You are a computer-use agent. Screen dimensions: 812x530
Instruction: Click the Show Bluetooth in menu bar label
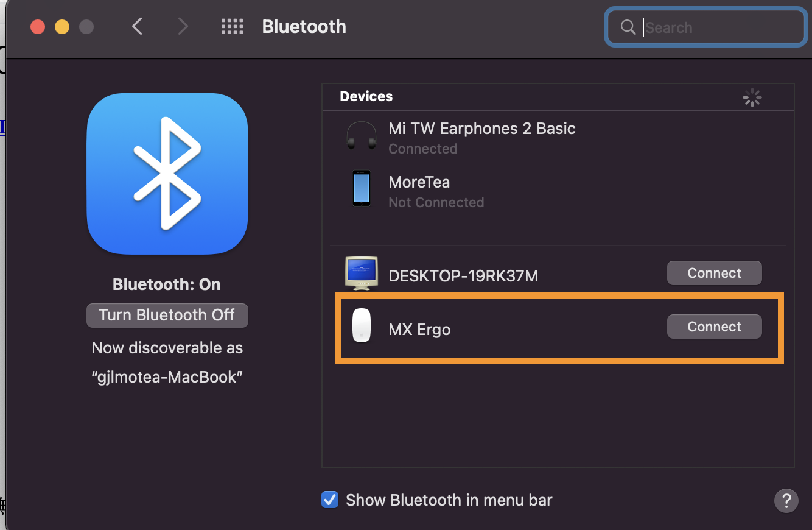(449, 500)
